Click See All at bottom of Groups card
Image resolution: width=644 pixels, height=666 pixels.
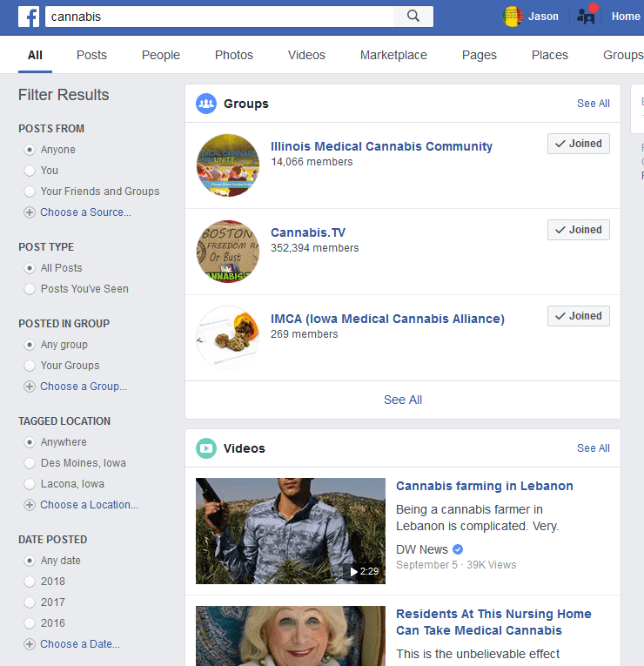click(402, 400)
